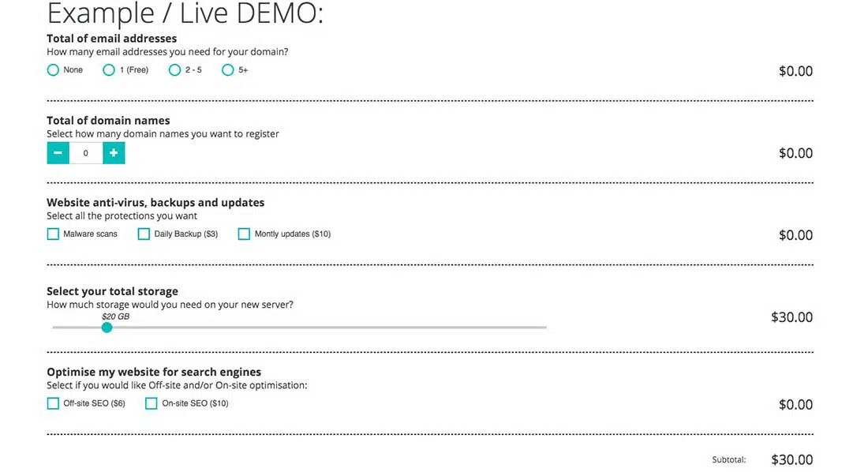Click the plus button for domain names

click(114, 153)
